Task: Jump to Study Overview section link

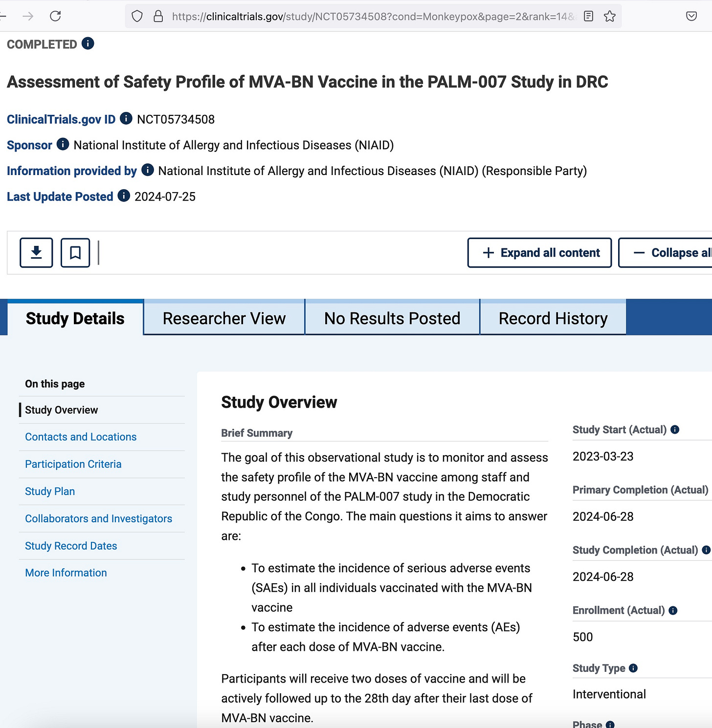Action: [x=61, y=410]
